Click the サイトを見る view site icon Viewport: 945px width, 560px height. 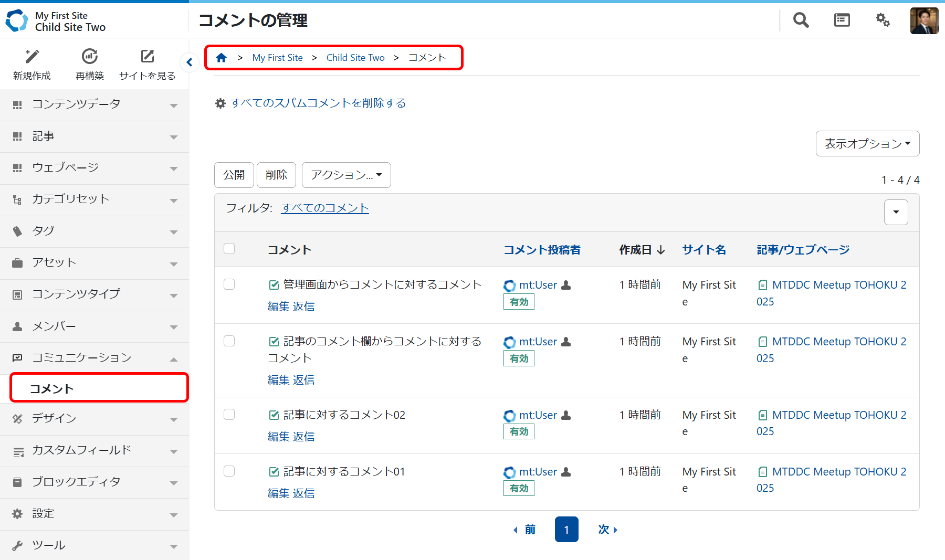point(148,57)
